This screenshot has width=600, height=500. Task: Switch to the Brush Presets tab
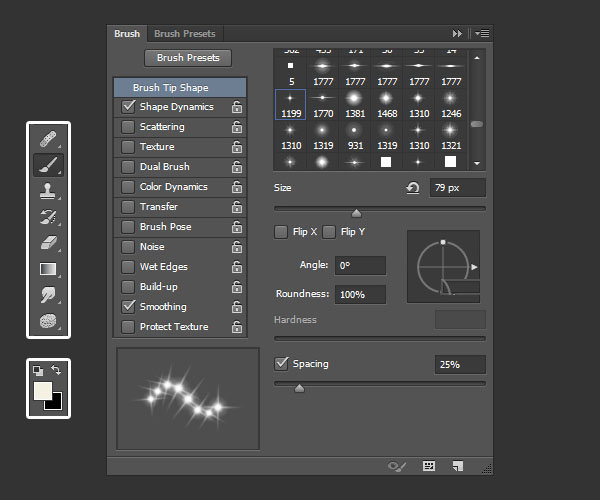[x=184, y=34]
